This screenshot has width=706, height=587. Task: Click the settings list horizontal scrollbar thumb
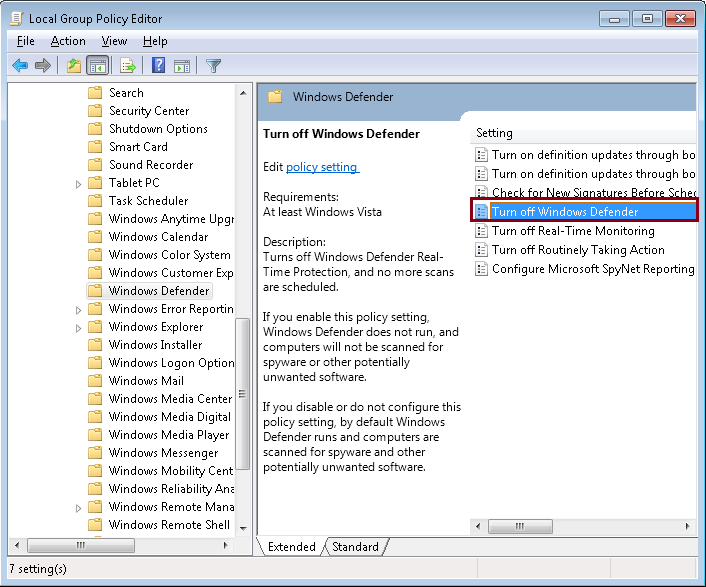pos(520,526)
